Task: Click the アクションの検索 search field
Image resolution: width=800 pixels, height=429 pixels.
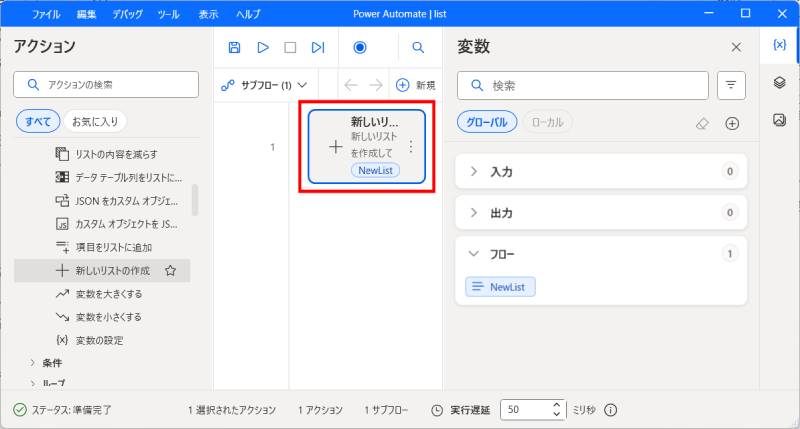Action: (106, 84)
